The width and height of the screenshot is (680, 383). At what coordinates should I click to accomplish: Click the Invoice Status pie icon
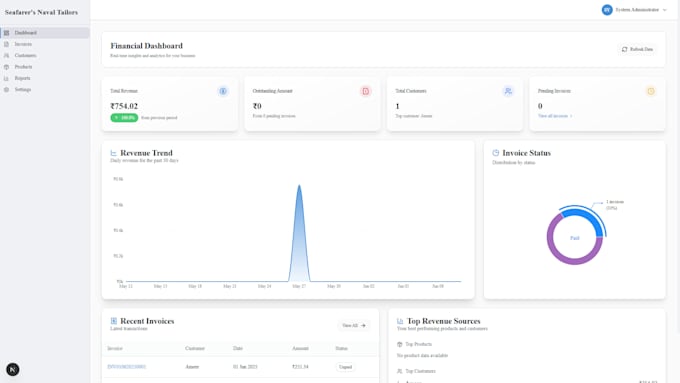click(x=496, y=153)
